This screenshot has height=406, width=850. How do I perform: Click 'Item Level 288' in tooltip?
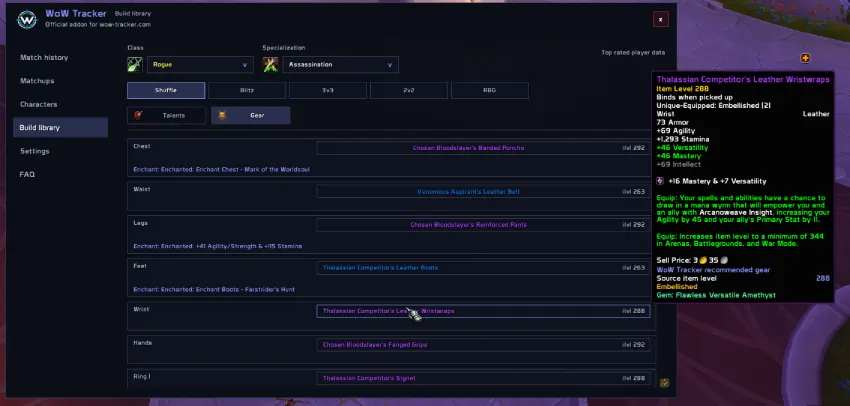[x=682, y=88]
